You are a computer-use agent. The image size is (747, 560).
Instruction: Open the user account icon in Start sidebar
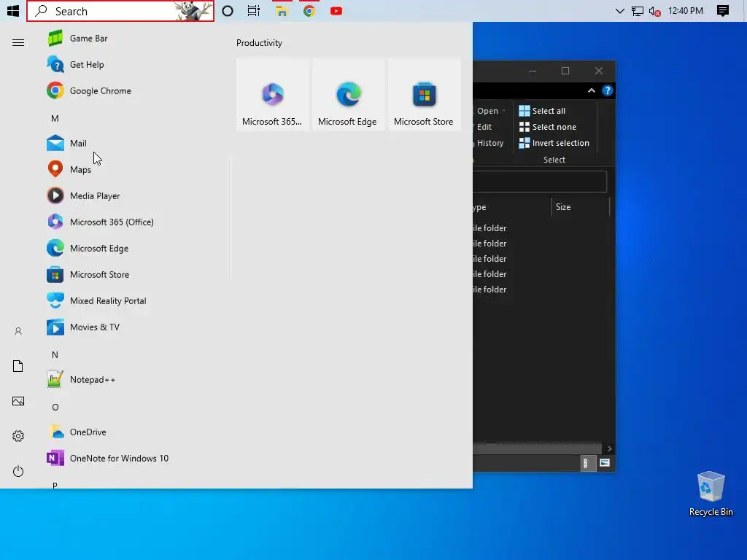(18, 331)
